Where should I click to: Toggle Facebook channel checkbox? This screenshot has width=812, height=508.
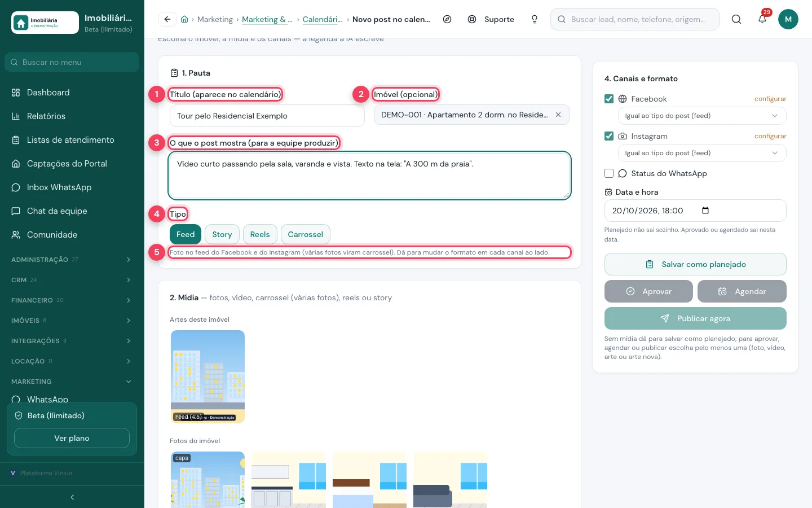point(609,99)
